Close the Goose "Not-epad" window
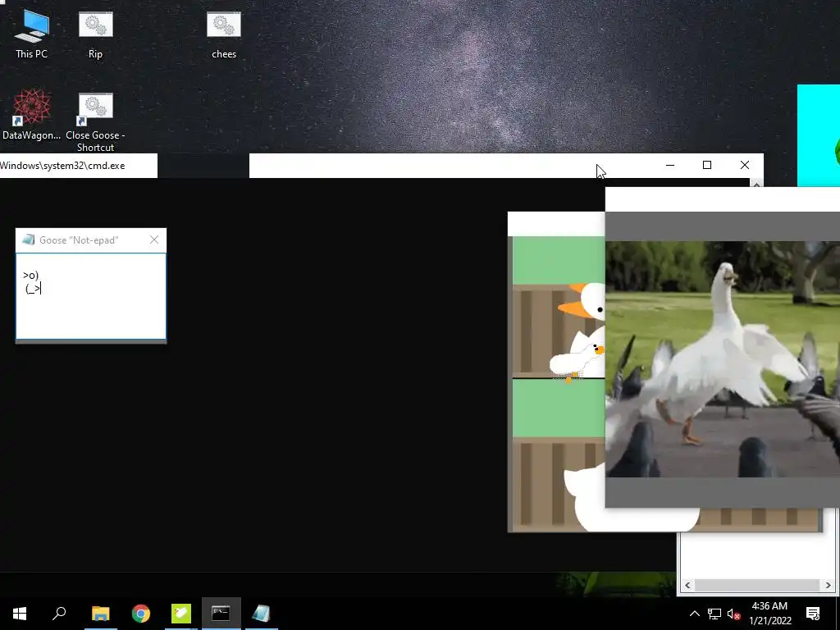This screenshot has height=630, width=840. point(154,240)
